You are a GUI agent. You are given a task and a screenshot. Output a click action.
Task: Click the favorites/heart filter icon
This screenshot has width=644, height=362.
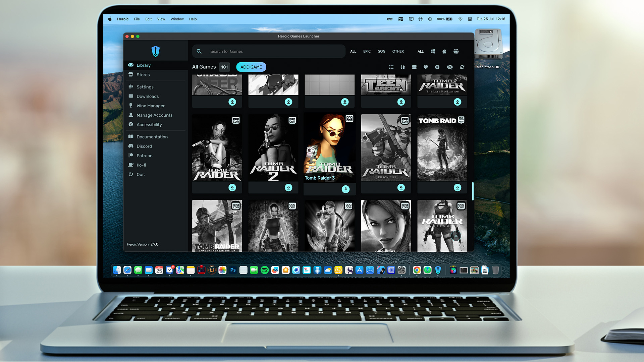(426, 67)
